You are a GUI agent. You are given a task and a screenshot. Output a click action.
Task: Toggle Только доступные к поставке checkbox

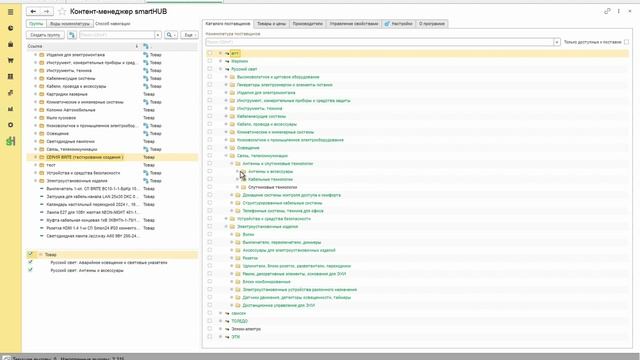[627, 42]
